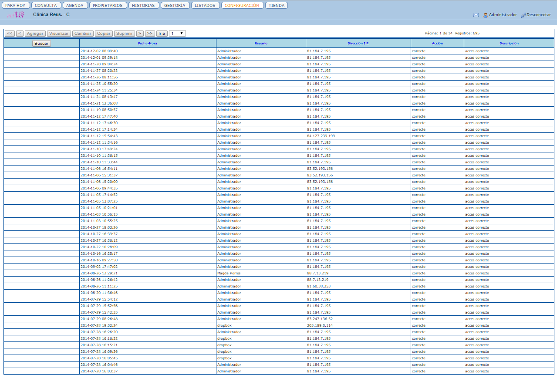The image size is (557, 392).
Task: Click the vetVei logo
Action: pos(16,14)
